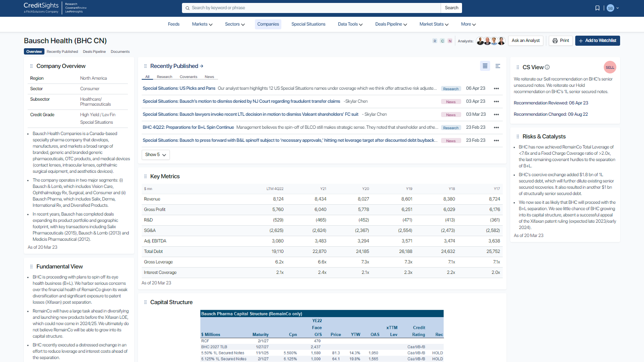Image resolution: width=644 pixels, height=362 pixels.
Task: Click the Ask an Analyst button
Action: pyautogui.click(x=525, y=41)
